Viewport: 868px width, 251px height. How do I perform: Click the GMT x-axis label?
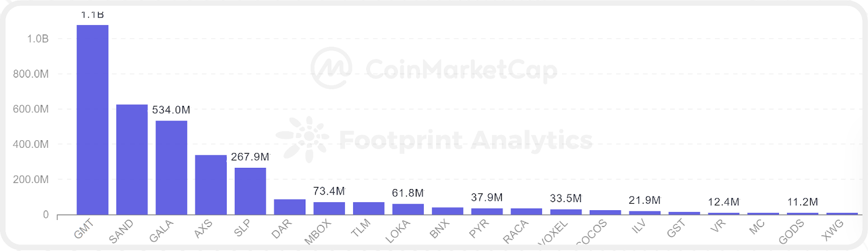pos(84,229)
